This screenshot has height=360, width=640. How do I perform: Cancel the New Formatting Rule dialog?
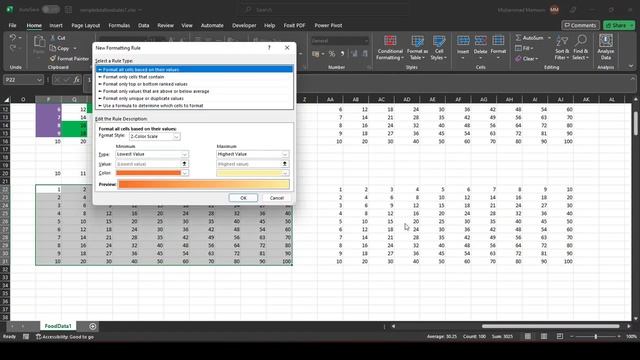[276, 198]
